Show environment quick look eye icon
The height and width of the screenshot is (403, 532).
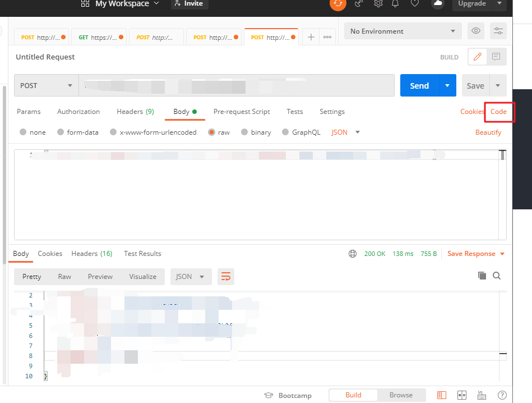pos(475,31)
